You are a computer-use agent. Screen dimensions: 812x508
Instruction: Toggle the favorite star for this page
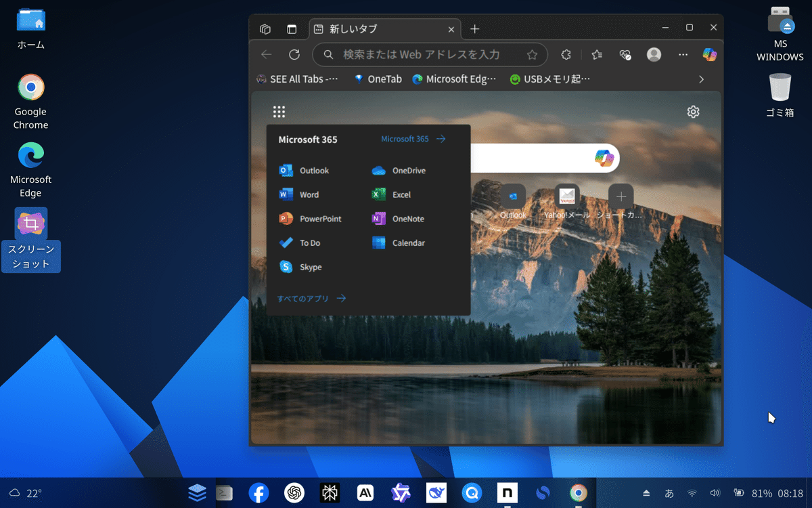[x=532, y=54]
